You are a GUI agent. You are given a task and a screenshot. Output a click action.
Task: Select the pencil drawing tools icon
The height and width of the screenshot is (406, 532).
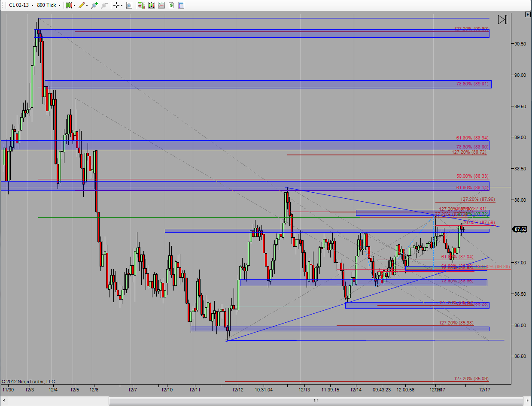point(81,5)
